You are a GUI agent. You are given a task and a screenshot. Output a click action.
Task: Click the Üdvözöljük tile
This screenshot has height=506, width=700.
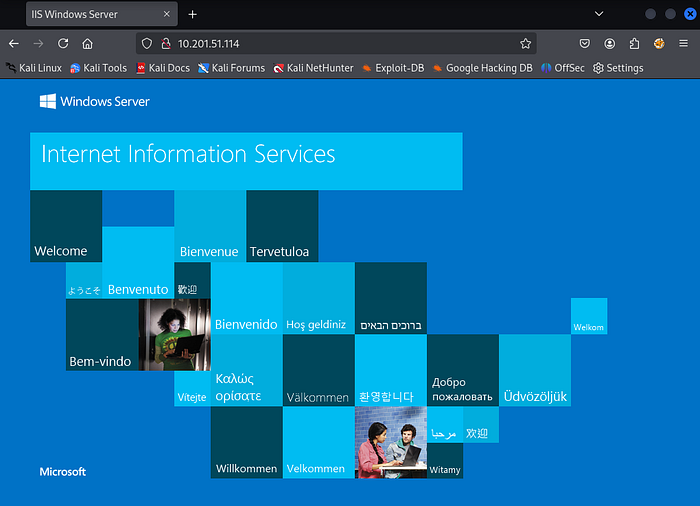(535, 370)
